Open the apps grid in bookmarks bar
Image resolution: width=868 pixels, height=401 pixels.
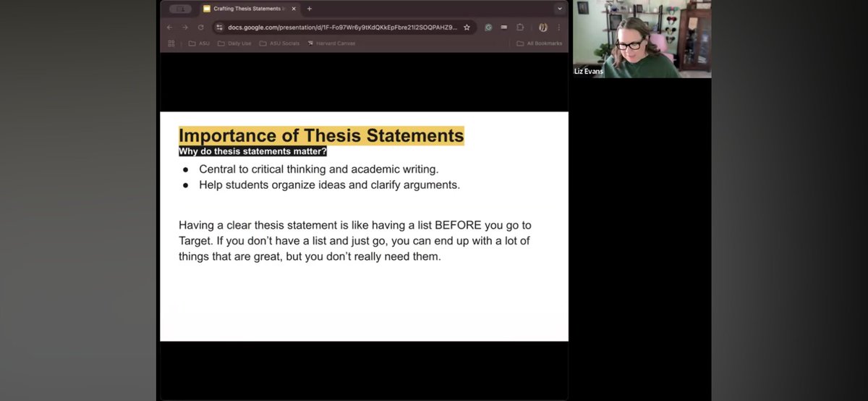171,43
